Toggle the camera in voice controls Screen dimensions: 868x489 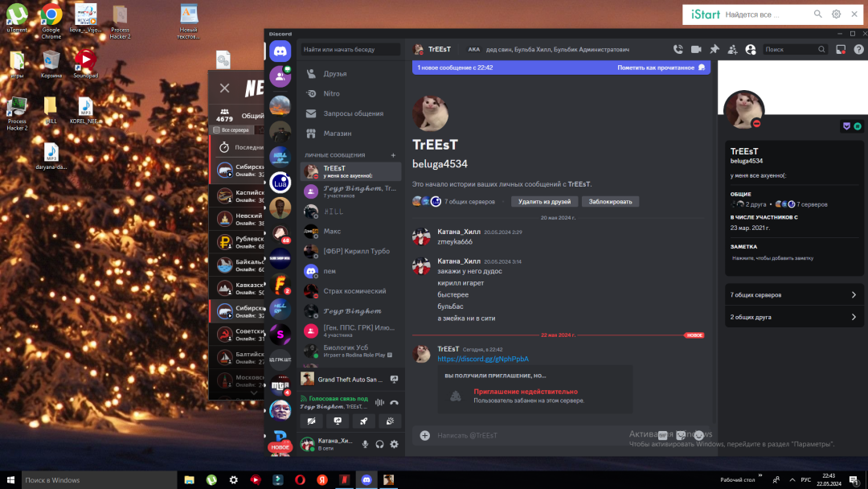click(x=311, y=421)
